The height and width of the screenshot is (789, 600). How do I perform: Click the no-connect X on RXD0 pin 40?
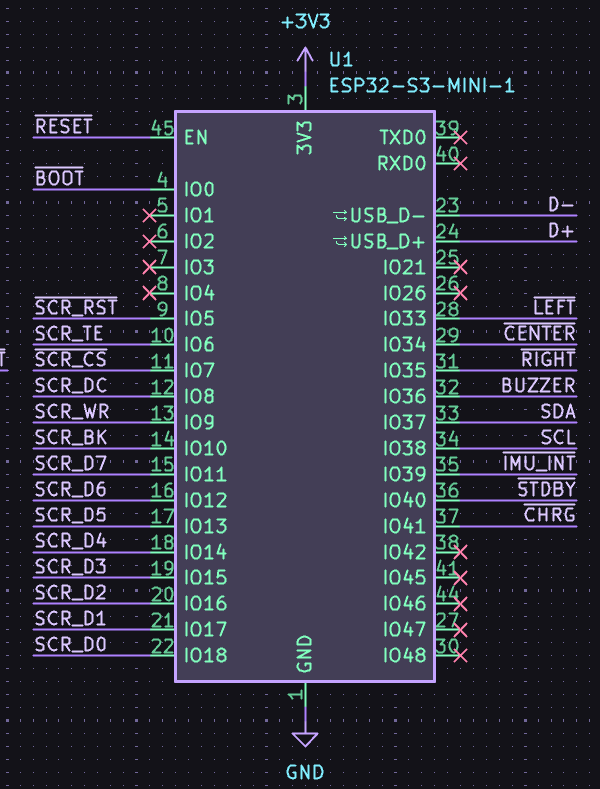[461, 164]
